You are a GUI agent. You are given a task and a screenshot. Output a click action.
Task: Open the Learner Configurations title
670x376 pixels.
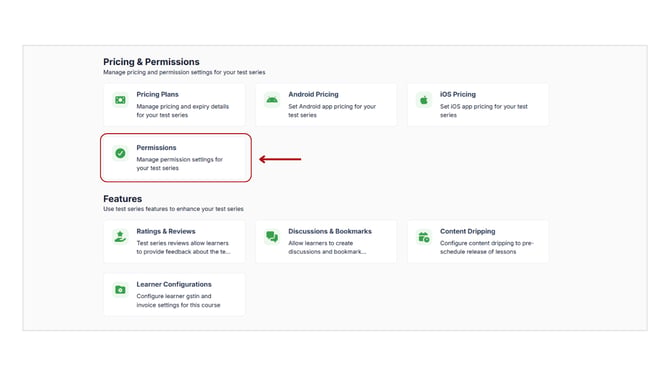pos(174,284)
